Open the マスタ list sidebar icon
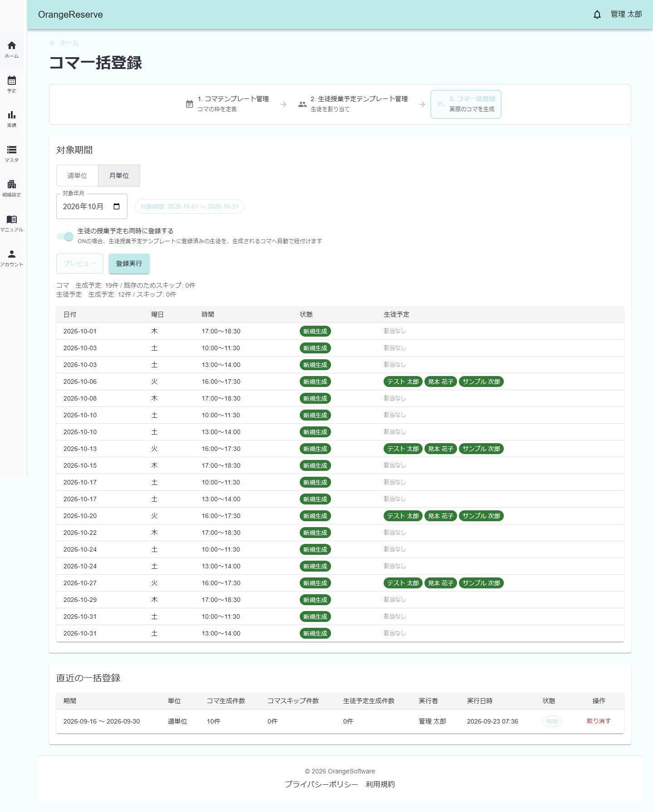This screenshot has height=812, width=653. [x=12, y=150]
